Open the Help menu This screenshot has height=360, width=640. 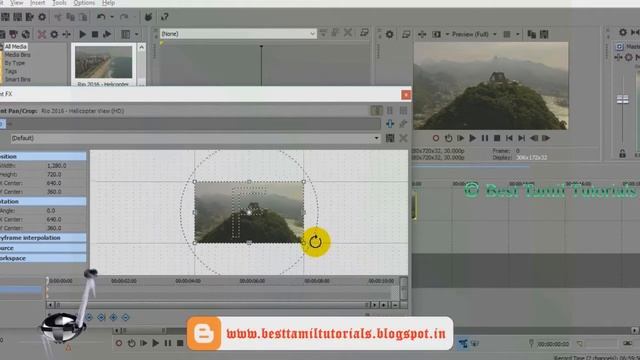[x=108, y=3]
